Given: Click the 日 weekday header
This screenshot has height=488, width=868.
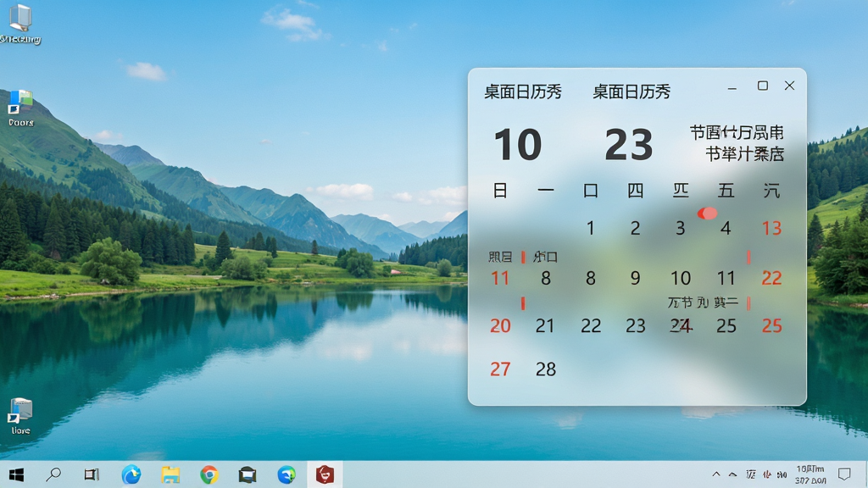Looking at the screenshot, I should (500, 191).
